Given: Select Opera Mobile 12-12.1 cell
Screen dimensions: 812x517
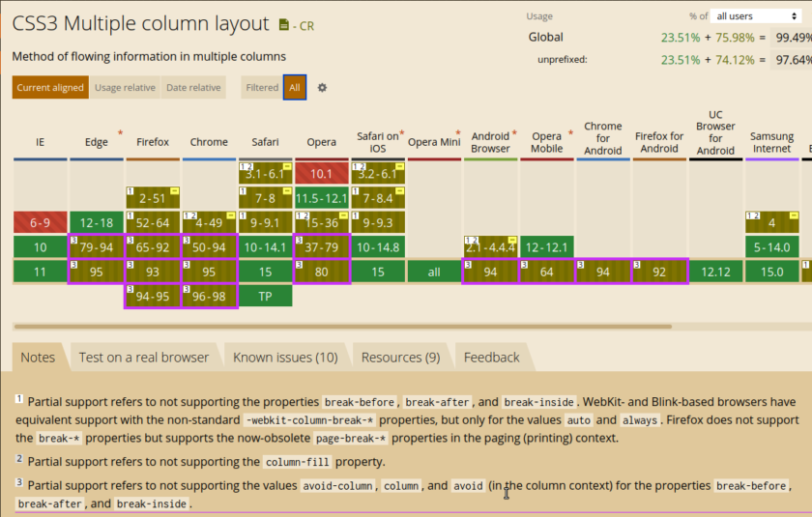Looking at the screenshot, I should coord(547,247).
